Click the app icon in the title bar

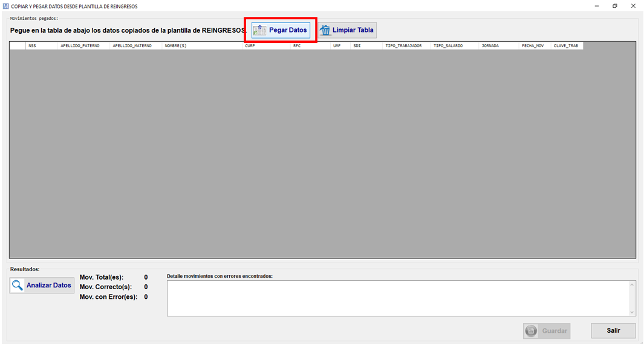tap(6, 6)
